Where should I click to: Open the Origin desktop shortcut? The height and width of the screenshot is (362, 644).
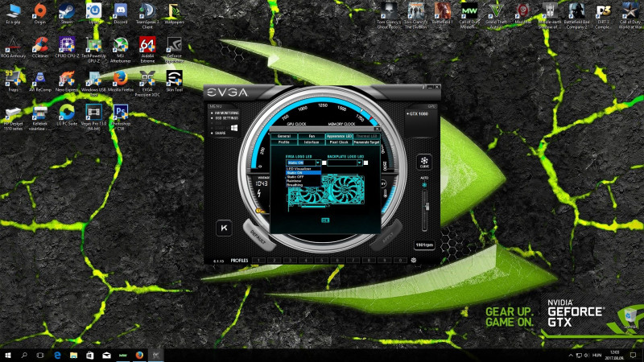click(x=39, y=14)
